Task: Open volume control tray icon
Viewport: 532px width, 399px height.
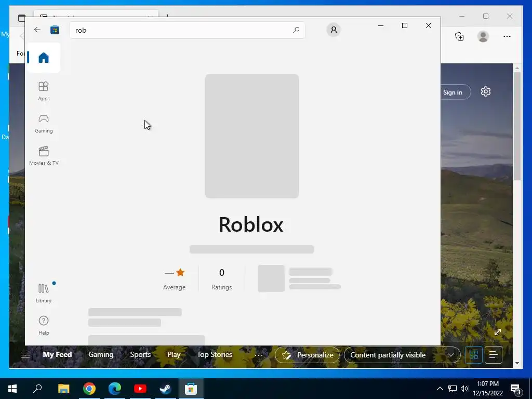Action: (x=464, y=389)
